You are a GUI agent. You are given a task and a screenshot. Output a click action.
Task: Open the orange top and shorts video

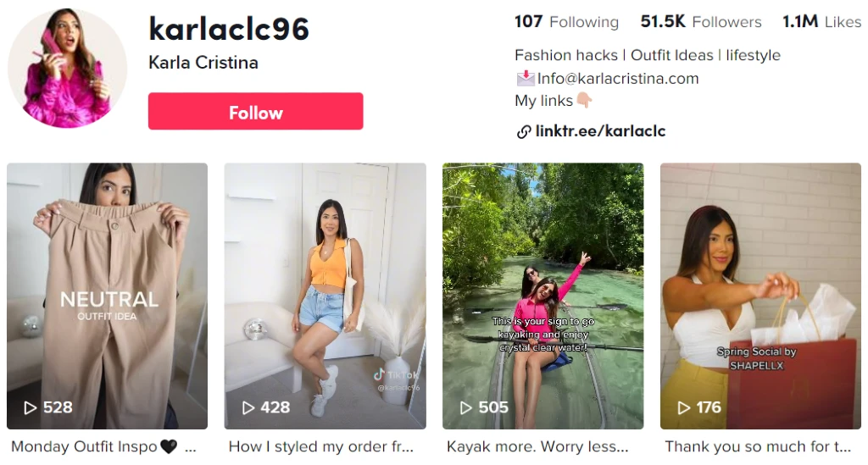click(x=325, y=296)
